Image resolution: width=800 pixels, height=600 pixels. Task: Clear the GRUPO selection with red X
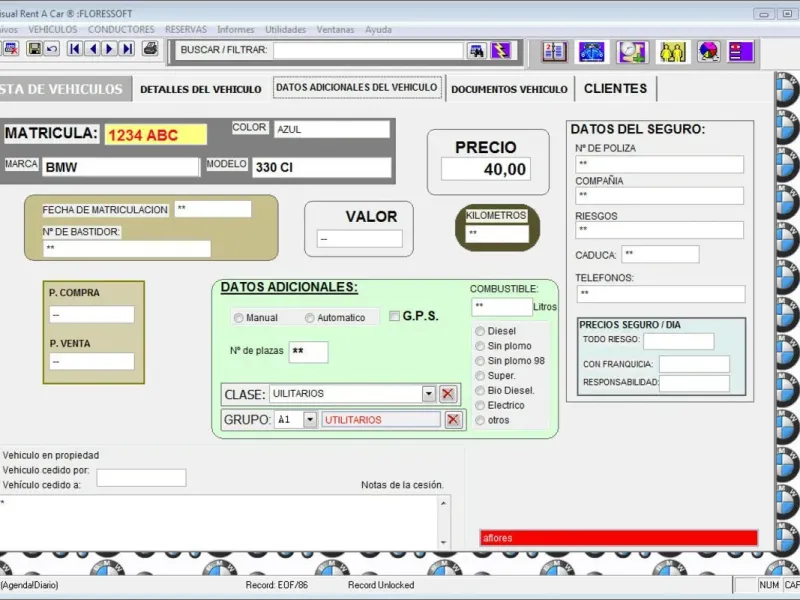453,420
